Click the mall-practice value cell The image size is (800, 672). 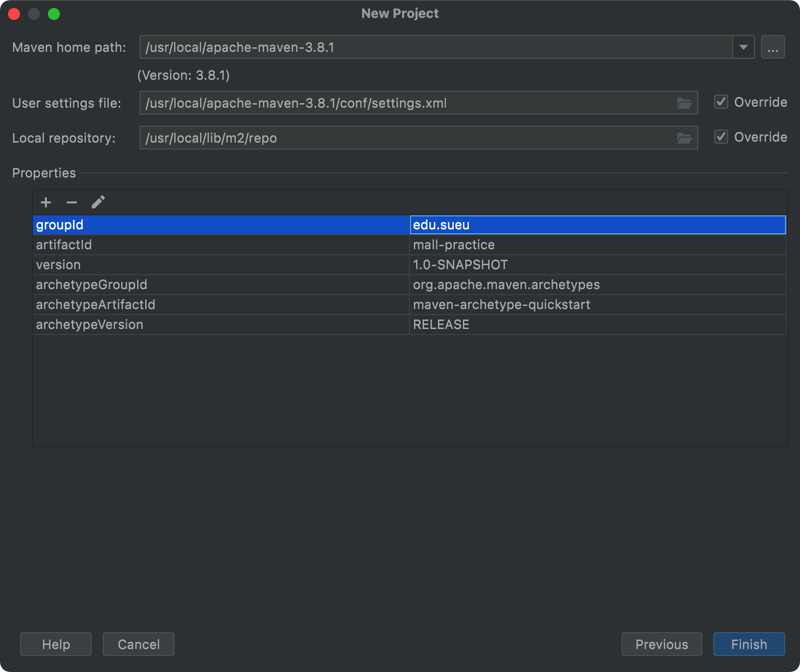(x=598, y=245)
